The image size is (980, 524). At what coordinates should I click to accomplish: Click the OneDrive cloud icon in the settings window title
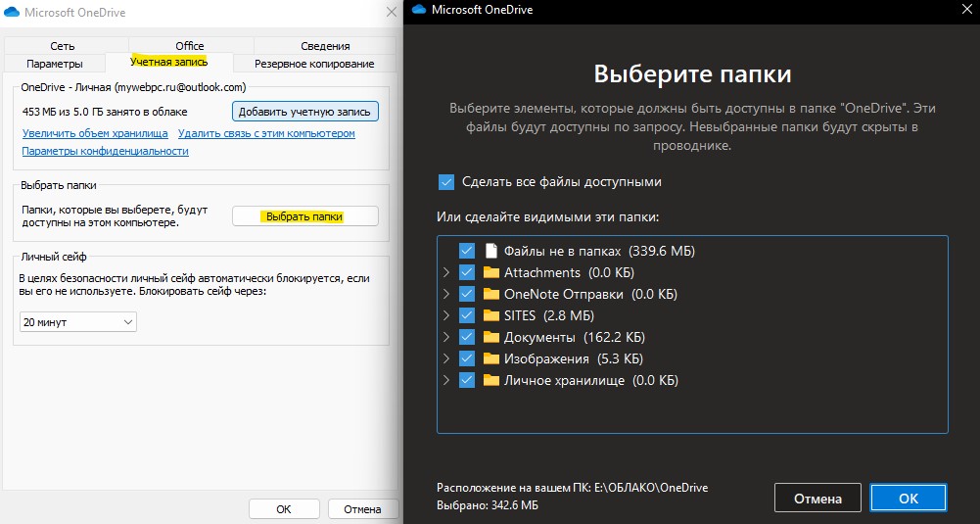tap(11, 12)
